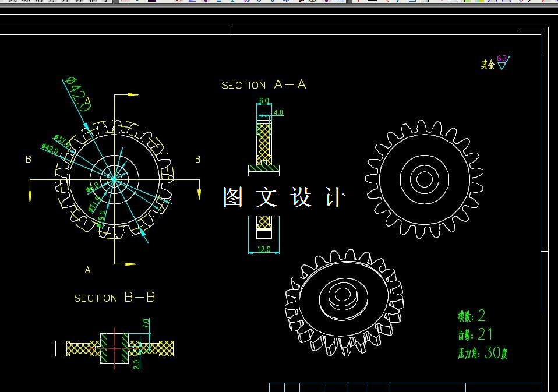
Task: Select the Ø11.0 bore diameter dimension
Action: pyautogui.click(x=94, y=204)
